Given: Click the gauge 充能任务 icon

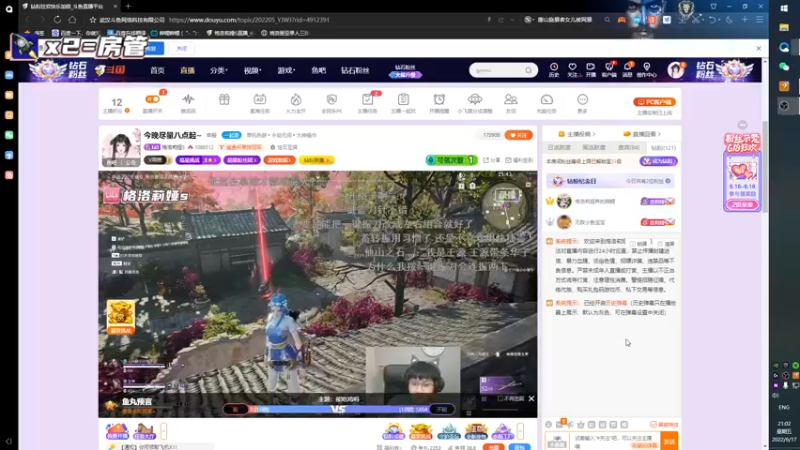Looking at the screenshot, I should (x=546, y=99).
